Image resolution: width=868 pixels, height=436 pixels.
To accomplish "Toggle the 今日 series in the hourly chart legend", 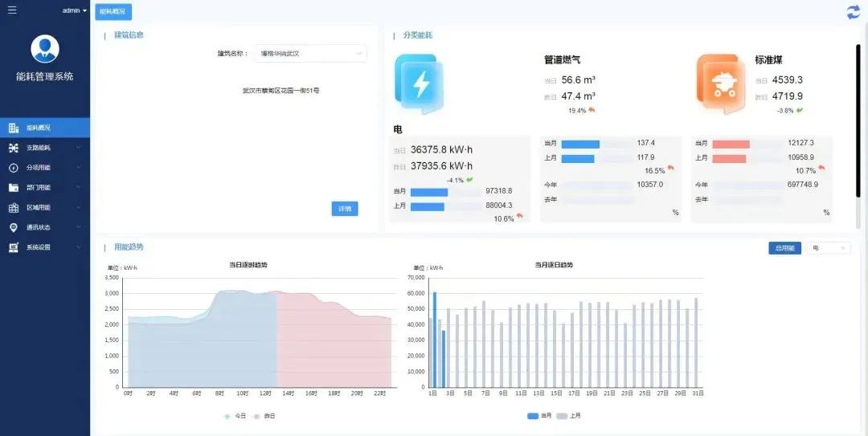I will [x=235, y=416].
